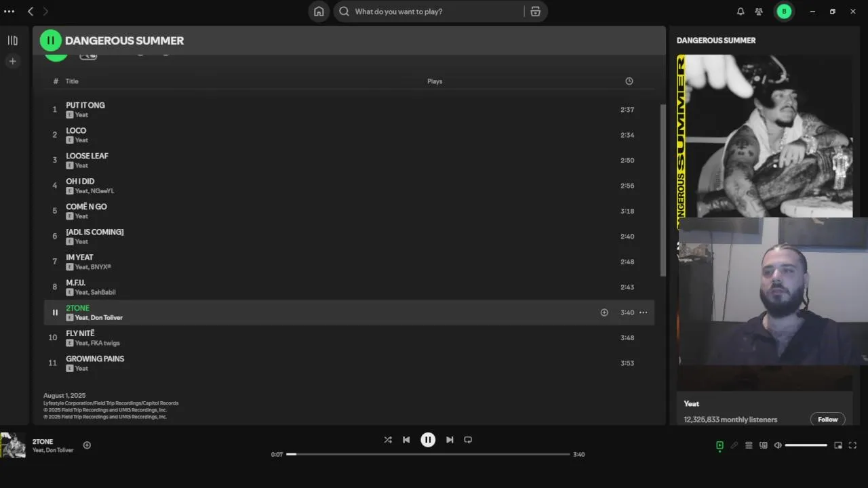Open the play Queue
Screen dimensions: 868x488
click(x=749, y=445)
